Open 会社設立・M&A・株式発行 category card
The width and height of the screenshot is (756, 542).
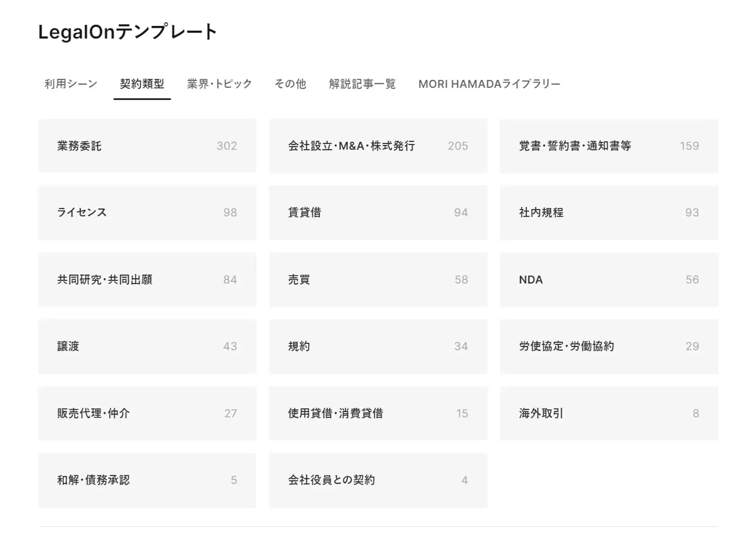pos(378,146)
